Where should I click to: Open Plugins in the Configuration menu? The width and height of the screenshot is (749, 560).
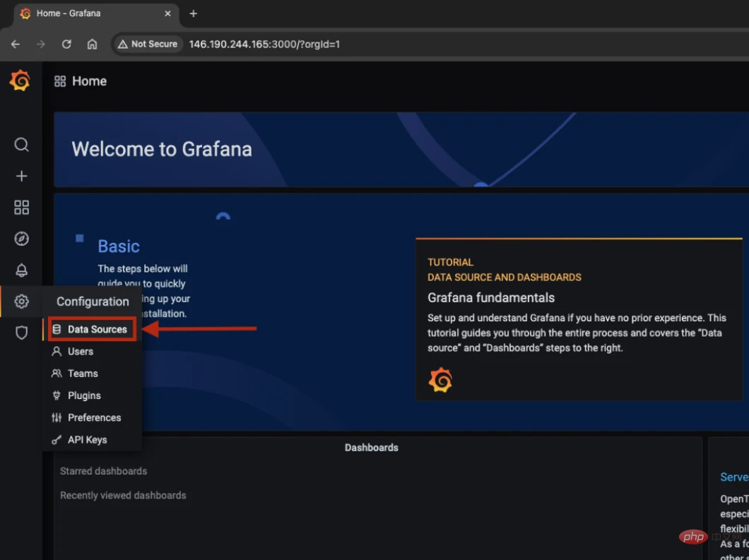point(84,395)
